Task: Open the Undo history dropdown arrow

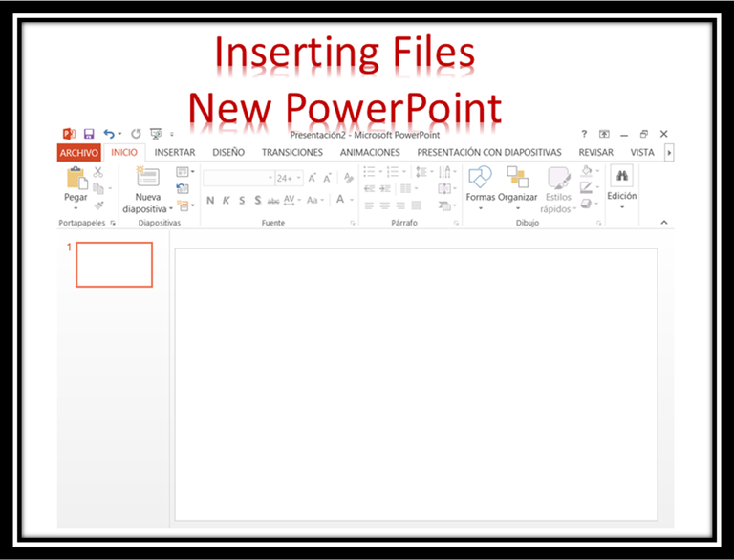Action: (119, 135)
